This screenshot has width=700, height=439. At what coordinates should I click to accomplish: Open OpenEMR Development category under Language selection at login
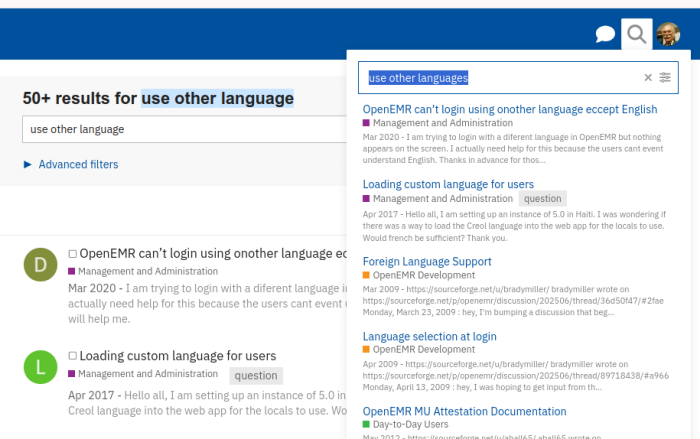coord(419,349)
